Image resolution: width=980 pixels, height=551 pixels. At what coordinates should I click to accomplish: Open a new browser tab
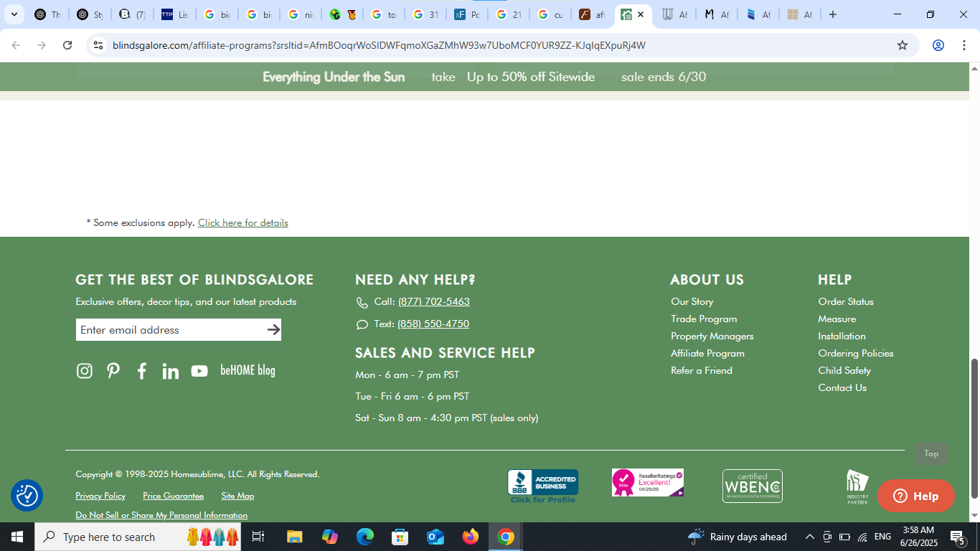click(x=833, y=14)
